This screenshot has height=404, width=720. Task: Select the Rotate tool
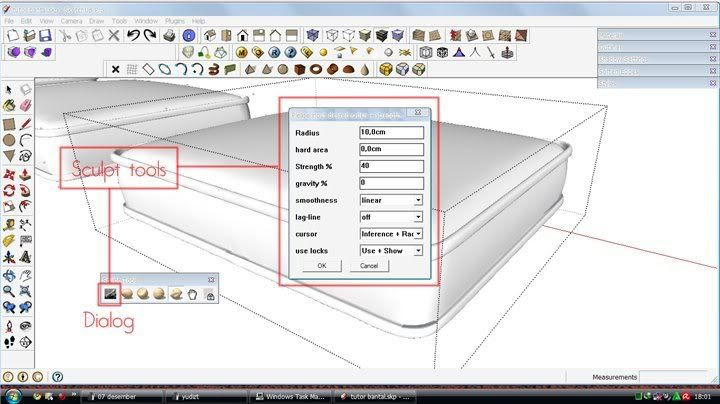pos(9,190)
